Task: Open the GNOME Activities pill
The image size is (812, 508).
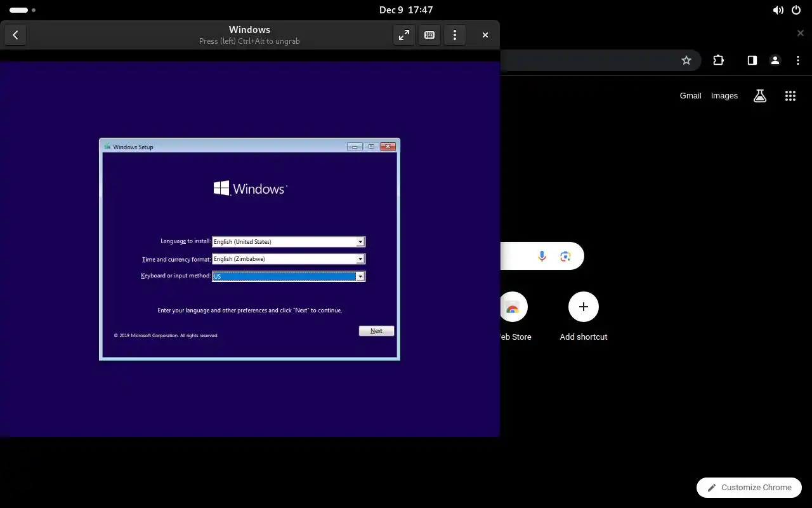Action: 22,10
